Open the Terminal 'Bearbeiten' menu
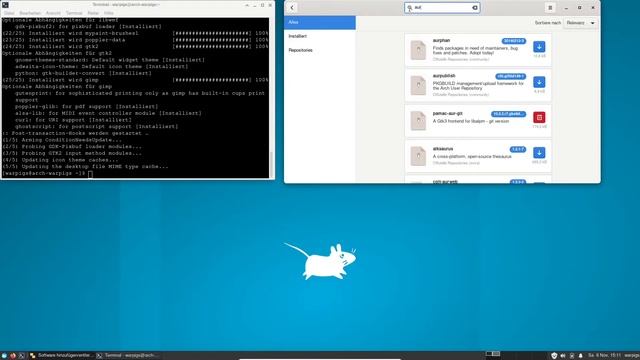The image size is (640, 360). (30, 13)
